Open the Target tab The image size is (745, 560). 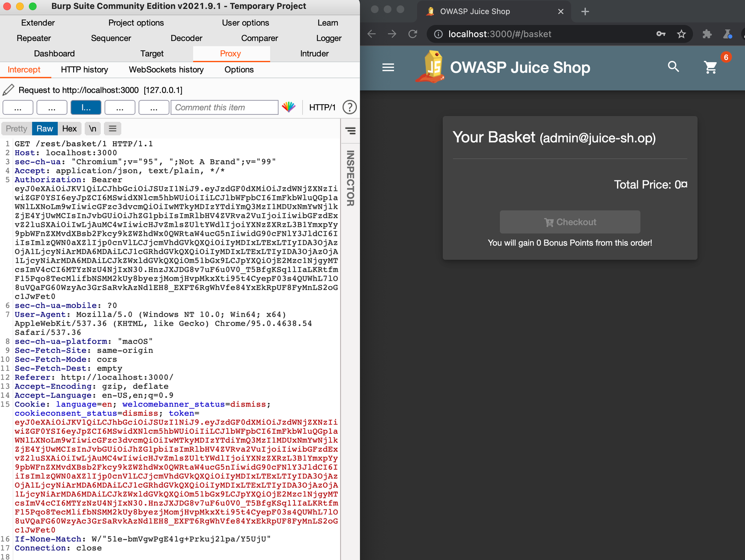[152, 53]
